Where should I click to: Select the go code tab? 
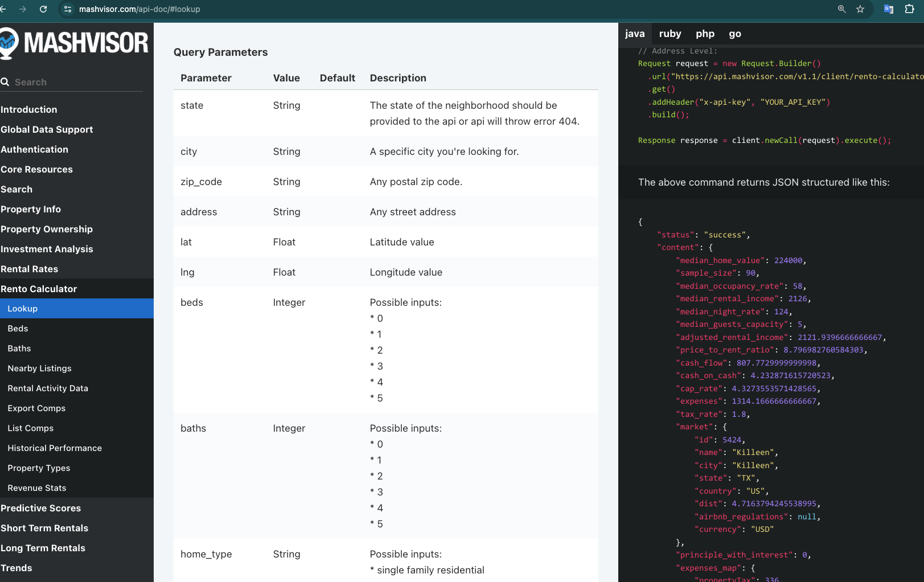coord(735,34)
